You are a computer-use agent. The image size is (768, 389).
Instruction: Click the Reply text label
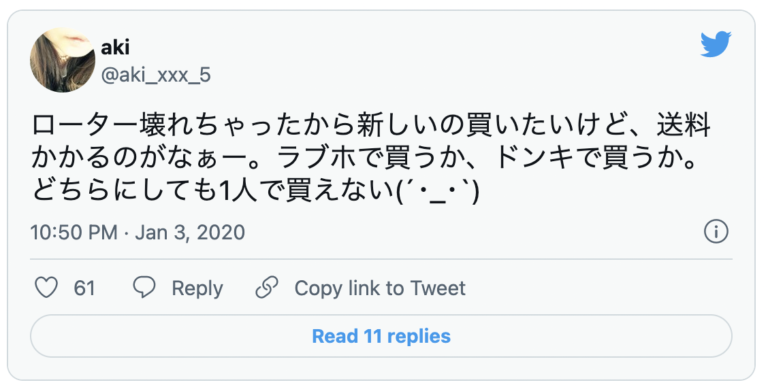pyautogui.click(x=197, y=288)
